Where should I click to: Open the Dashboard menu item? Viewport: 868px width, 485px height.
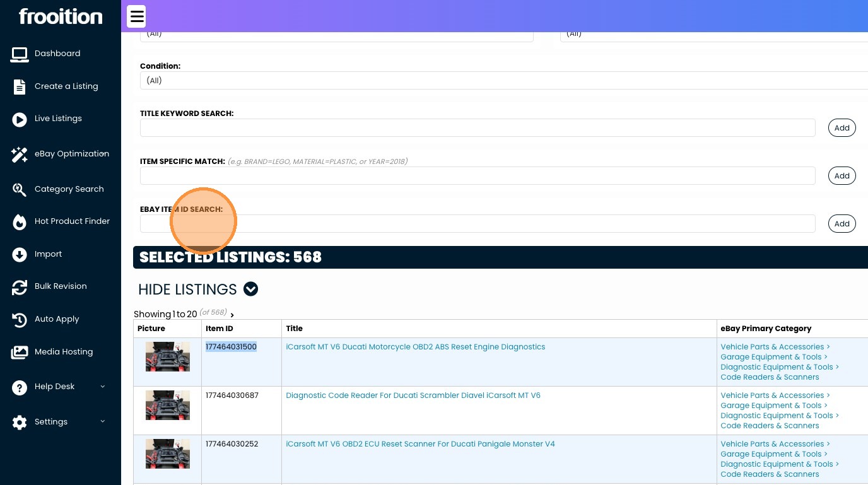point(57,54)
